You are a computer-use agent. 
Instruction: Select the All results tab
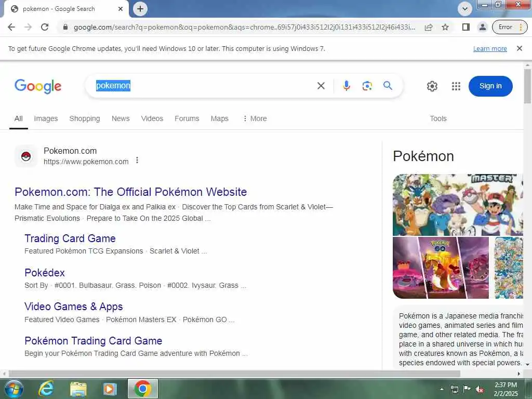click(x=18, y=118)
